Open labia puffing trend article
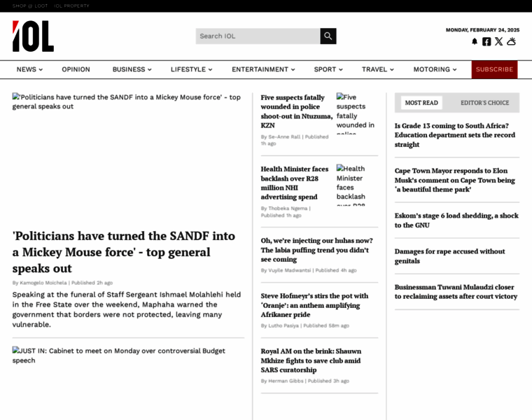The width and height of the screenshot is (532, 420). click(x=316, y=250)
